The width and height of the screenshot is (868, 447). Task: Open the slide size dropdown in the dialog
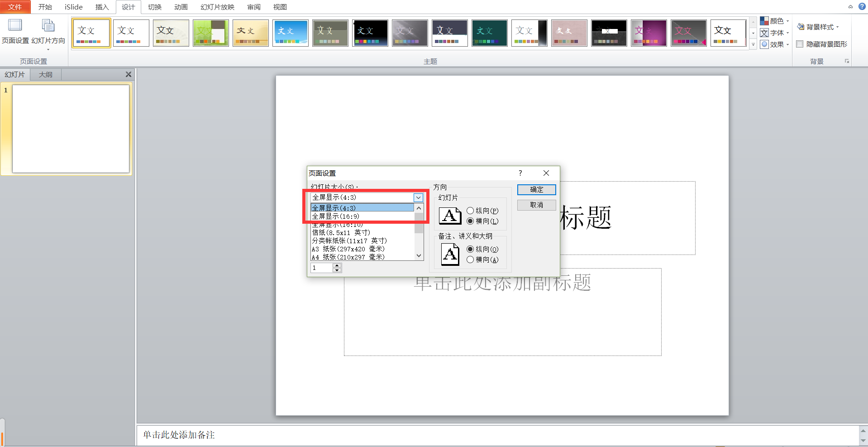tap(418, 197)
